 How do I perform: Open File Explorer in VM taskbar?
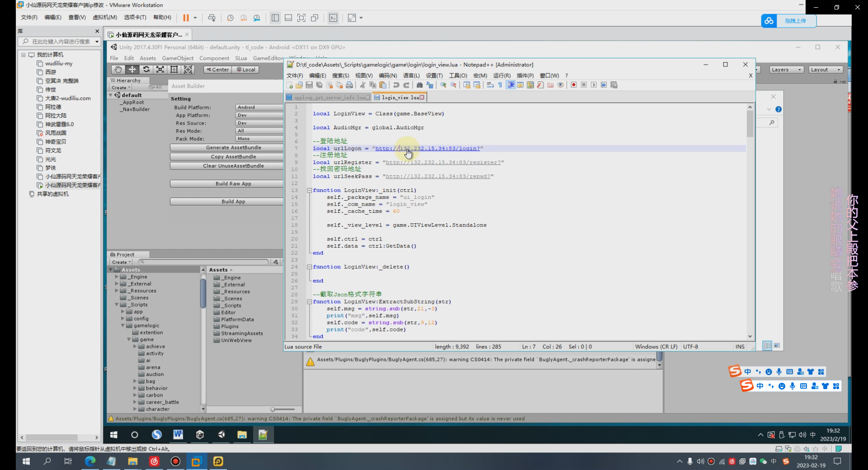(242, 434)
